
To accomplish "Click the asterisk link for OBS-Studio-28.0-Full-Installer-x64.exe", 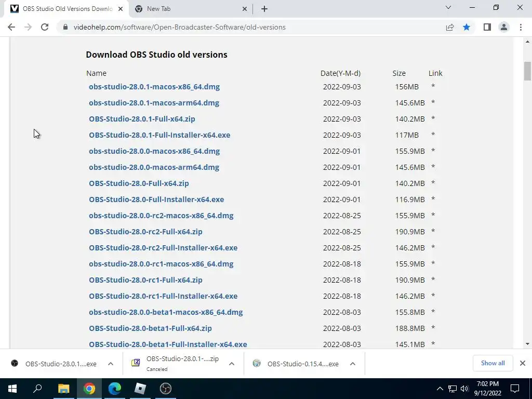I will tap(433, 199).
